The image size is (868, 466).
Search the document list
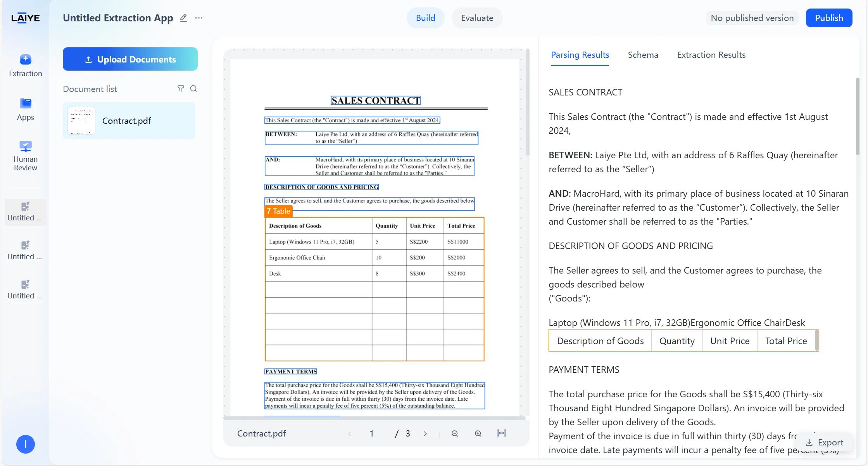(x=193, y=89)
